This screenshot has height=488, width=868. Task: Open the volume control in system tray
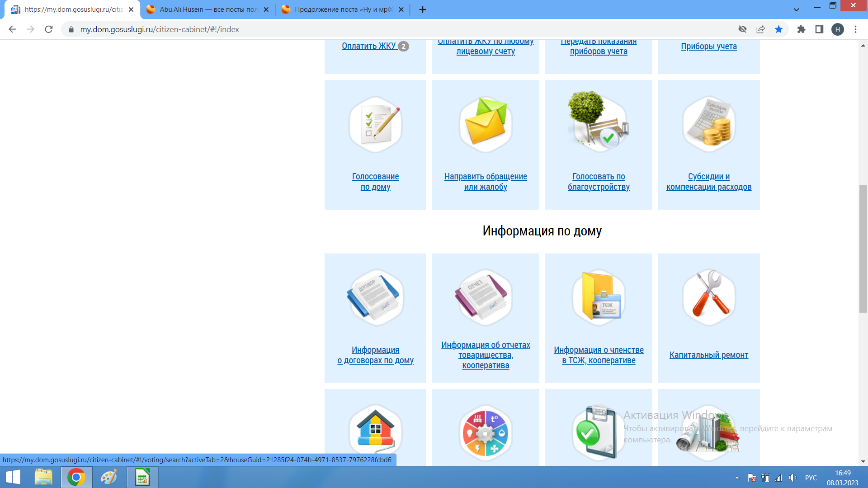(793, 478)
